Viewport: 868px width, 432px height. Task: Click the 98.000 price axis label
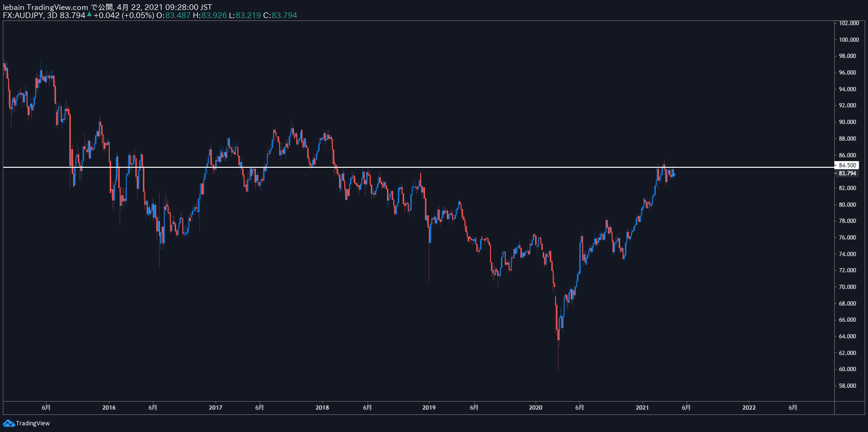click(847, 56)
